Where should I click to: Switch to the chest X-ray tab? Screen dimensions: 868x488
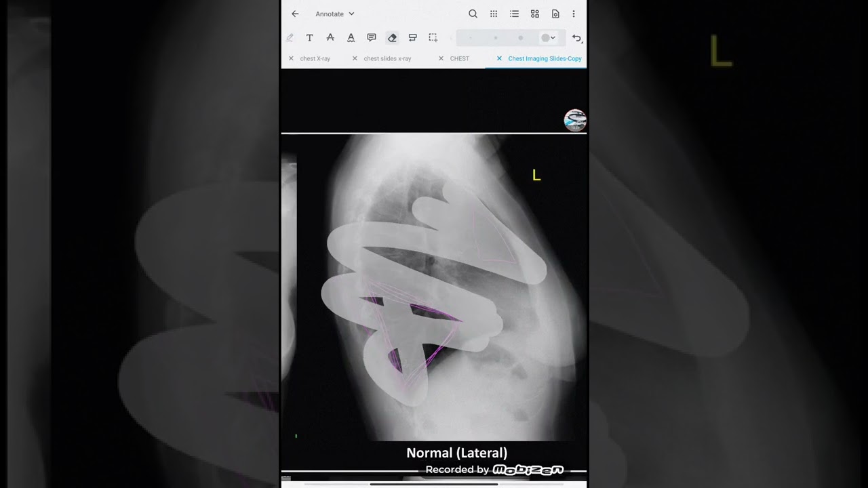(x=315, y=58)
